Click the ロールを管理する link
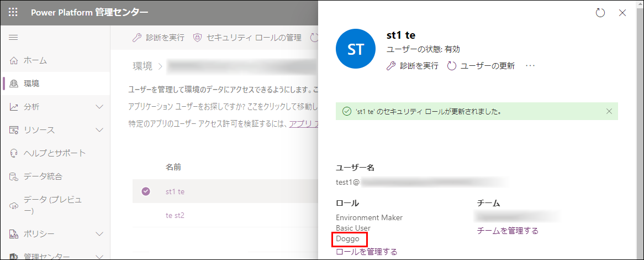644x260 pixels. coord(366,252)
